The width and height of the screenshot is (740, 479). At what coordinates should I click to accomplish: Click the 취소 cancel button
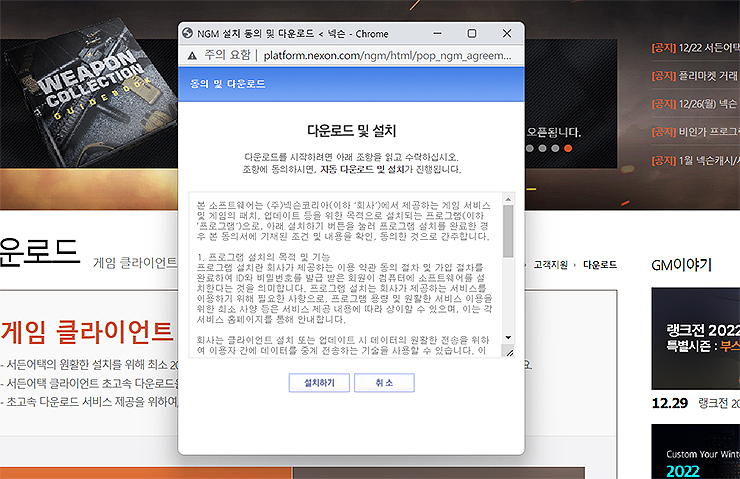click(384, 383)
